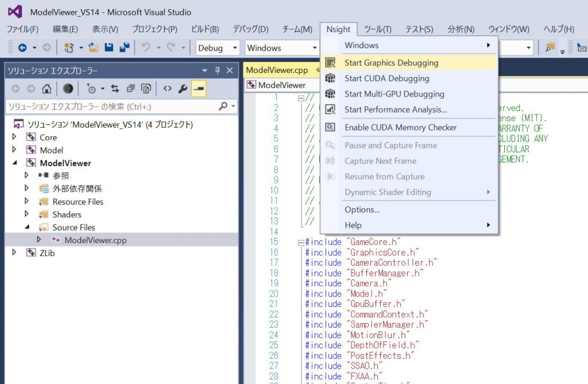Viewport: 588px width, 384px height.
Task: Click the New Project toolbar icon
Action: pyautogui.click(x=69, y=48)
